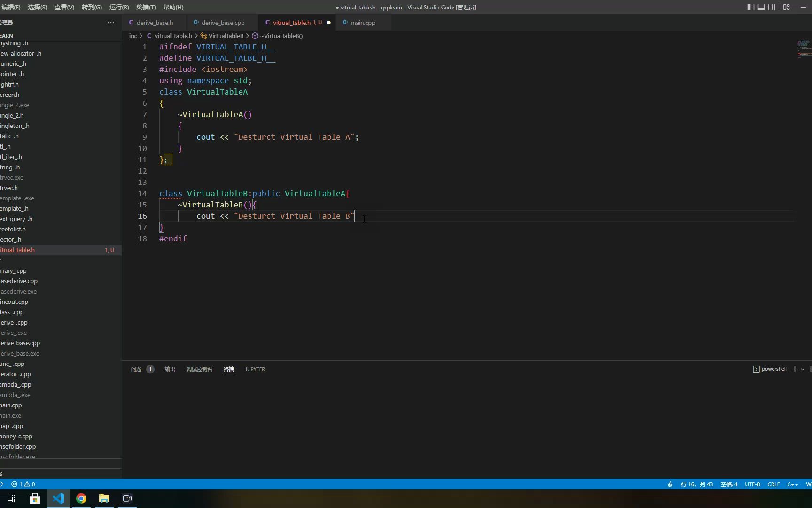
Task: Open basederive.cpp file in explorer
Action: tap(61, 281)
